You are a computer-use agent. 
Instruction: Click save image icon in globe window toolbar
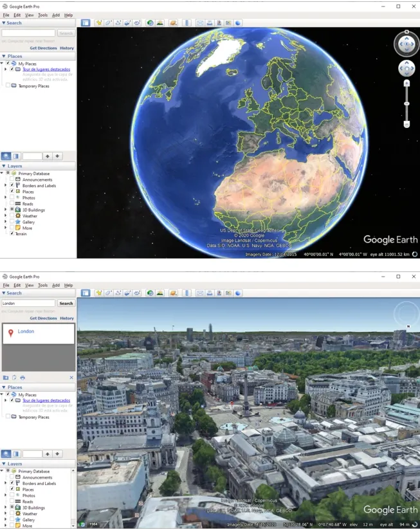click(219, 23)
